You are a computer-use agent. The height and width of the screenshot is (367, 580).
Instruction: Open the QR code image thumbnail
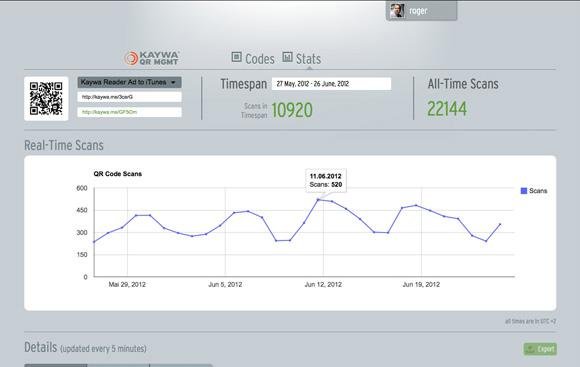[46, 99]
